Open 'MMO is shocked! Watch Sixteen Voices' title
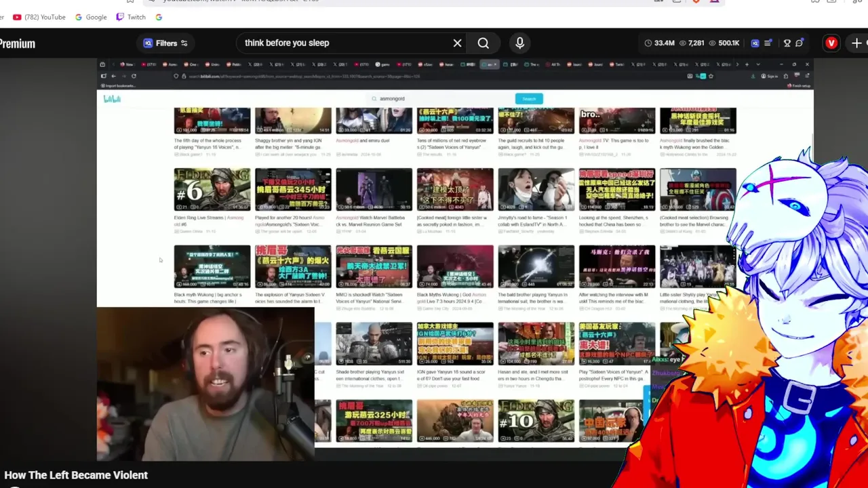The height and width of the screenshot is (488, 868). 374,298
